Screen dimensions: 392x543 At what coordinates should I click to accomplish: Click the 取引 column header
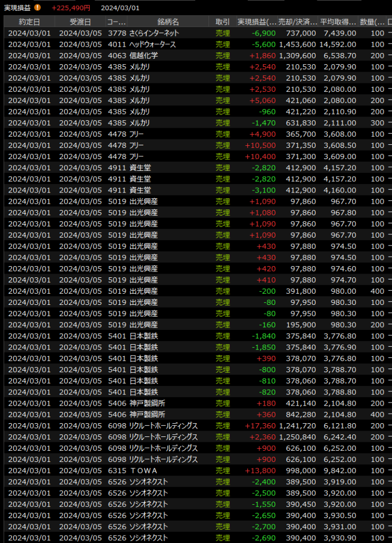(223, 22)
